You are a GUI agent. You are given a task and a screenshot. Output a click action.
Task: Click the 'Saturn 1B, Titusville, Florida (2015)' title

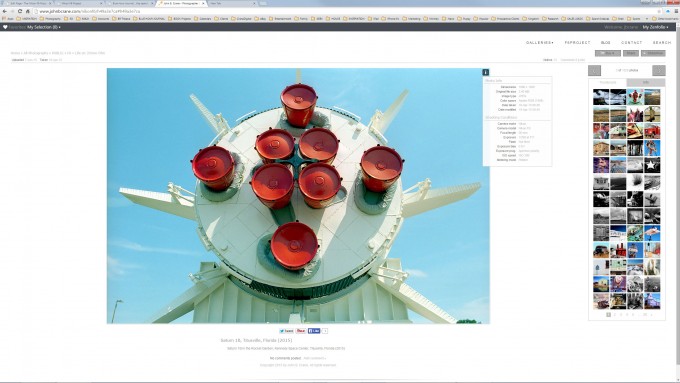click(256, 340)
